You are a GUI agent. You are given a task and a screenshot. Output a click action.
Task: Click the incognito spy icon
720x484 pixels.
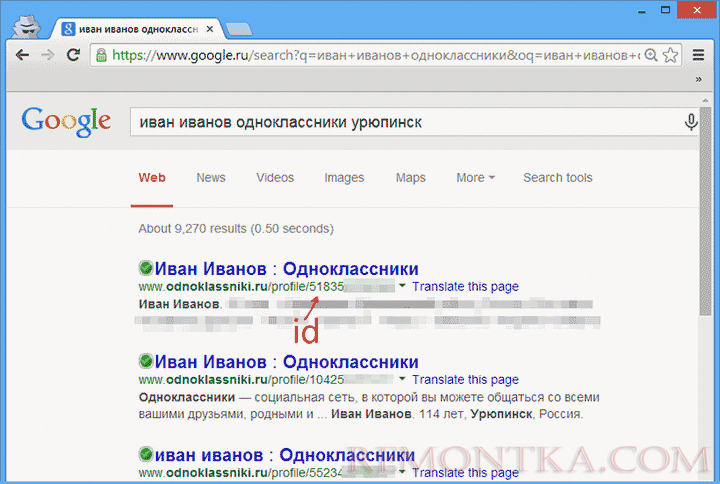tap(27, 27)
